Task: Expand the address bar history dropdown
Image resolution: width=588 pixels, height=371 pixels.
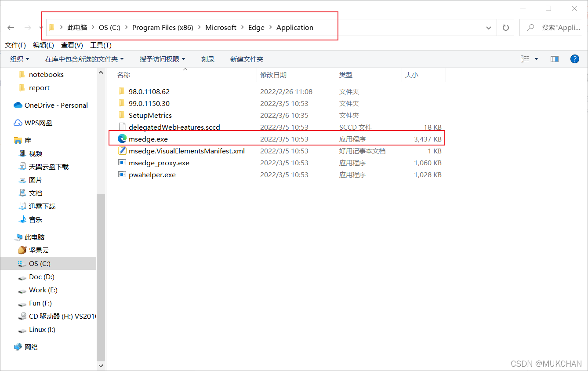Action: (x=489, y=28)
